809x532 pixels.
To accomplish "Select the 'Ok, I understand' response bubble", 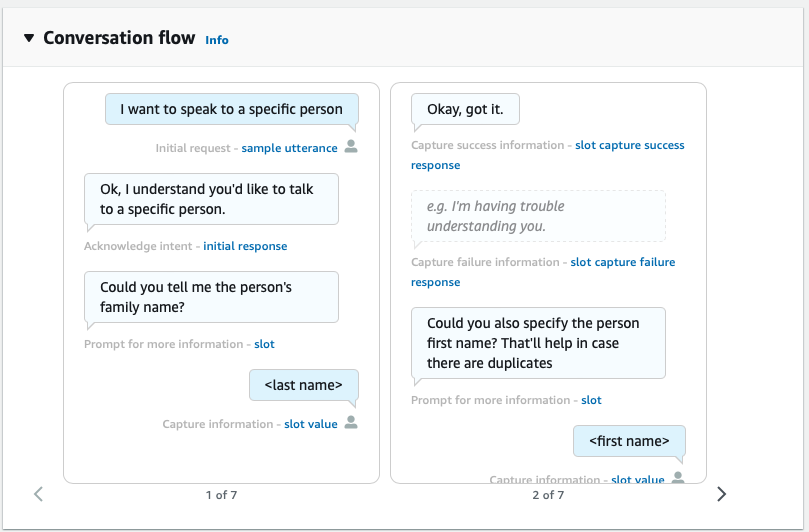I will point(211,198).
